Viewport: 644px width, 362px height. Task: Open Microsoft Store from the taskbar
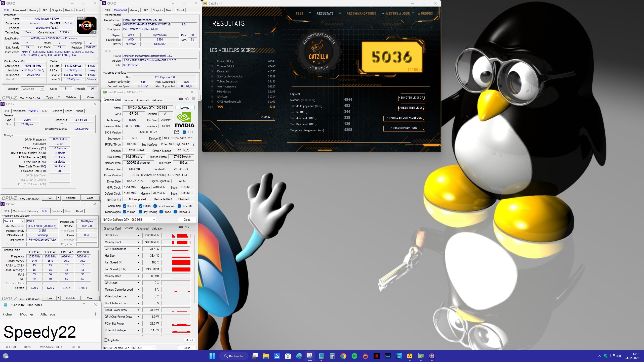tap(288, 356)
